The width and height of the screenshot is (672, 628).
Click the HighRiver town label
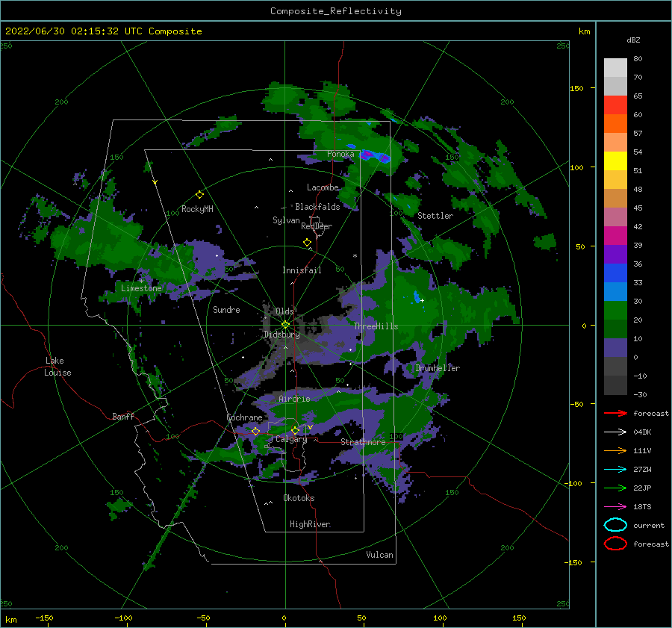tap(310, 524)
